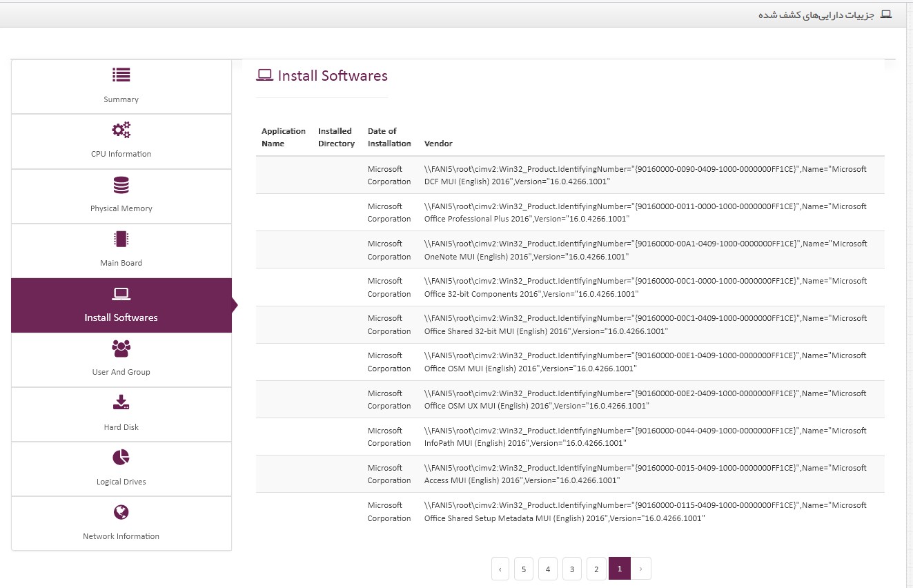Click the Summary list icon
This screenshot has width=913, height=588.
(121, 75)
